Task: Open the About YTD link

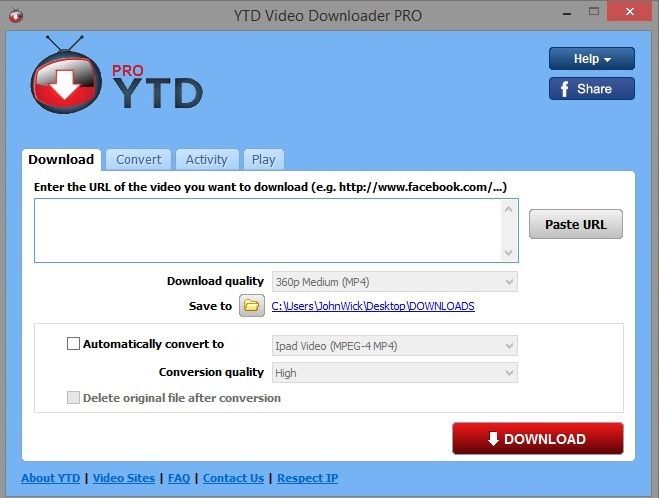Action: click(x=50, y=478)
